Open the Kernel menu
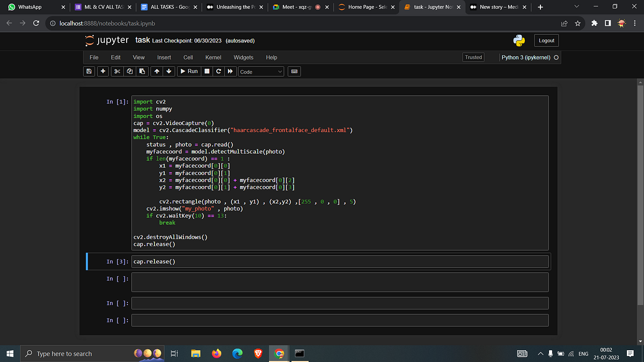 [x=213, y=57]
